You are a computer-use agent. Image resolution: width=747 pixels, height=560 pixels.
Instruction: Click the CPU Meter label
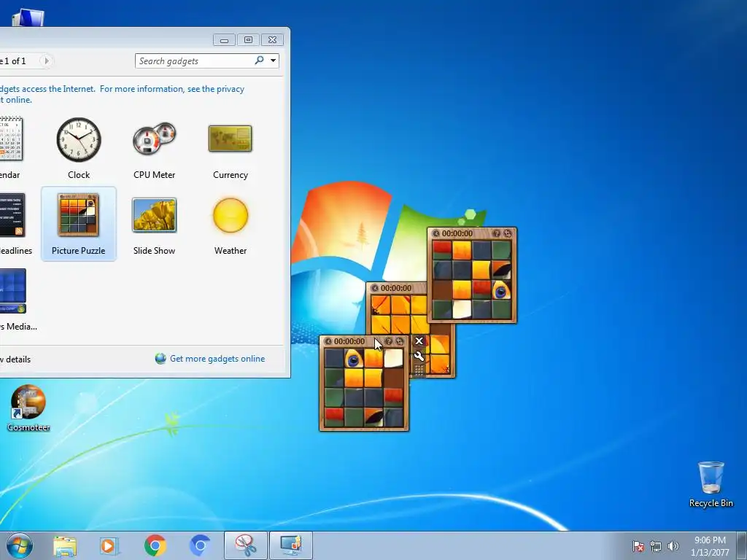pyautogui.click(x=155, y=175)
